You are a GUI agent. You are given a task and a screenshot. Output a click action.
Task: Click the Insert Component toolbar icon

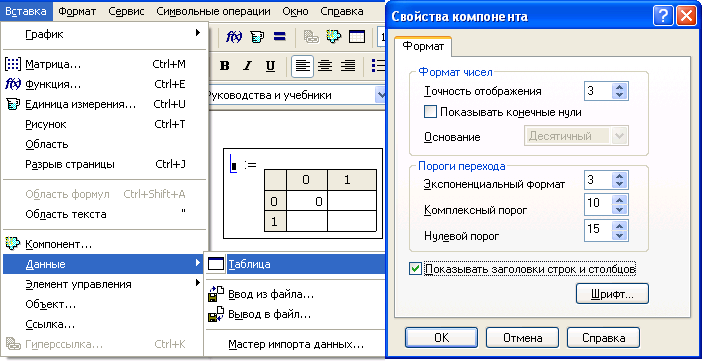[x=334, y=37]
